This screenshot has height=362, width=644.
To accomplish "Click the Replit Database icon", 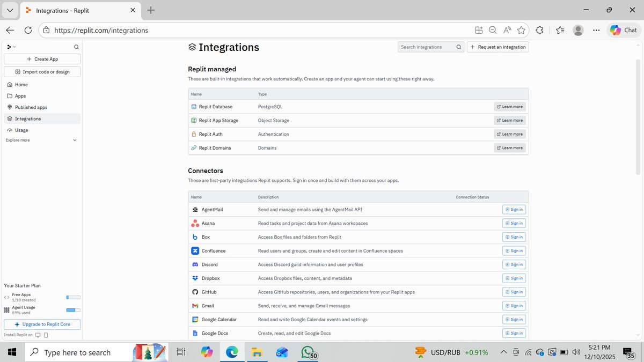I will [x=194, y=107].
